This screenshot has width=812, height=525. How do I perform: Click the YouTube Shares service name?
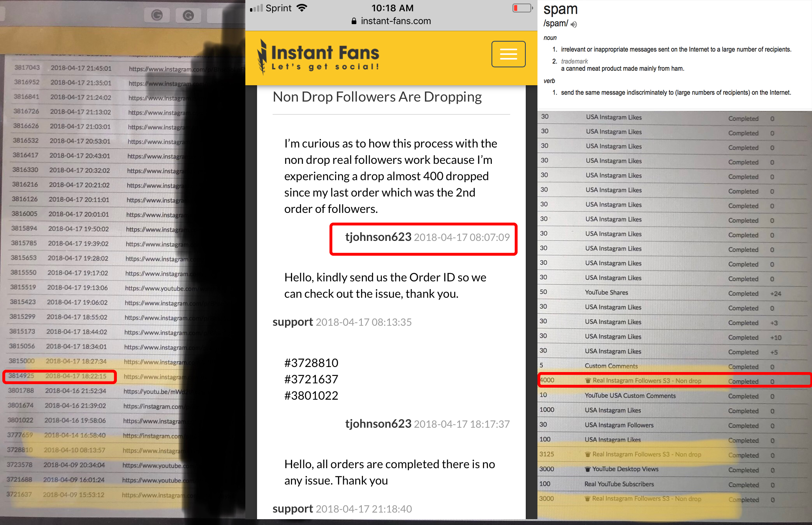coord(606,292)
